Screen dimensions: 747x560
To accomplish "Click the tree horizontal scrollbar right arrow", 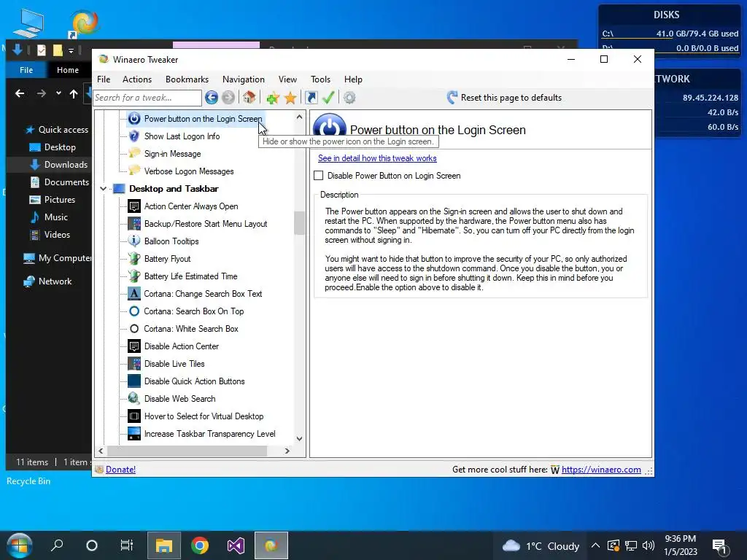I will (x=287, y=451).
